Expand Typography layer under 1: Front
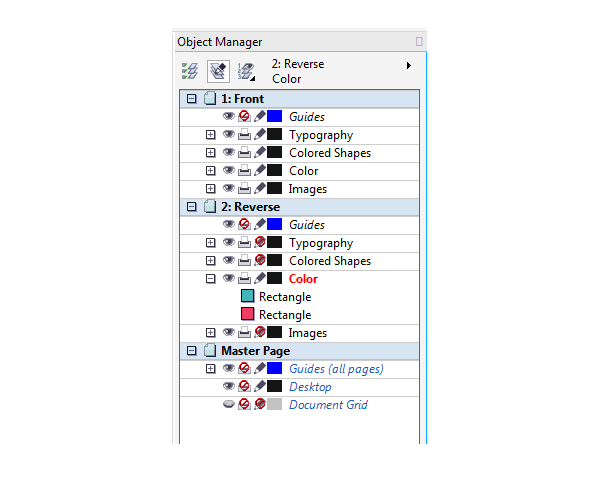Viewport: 600px width, 478px height. [x=210, y=135]
